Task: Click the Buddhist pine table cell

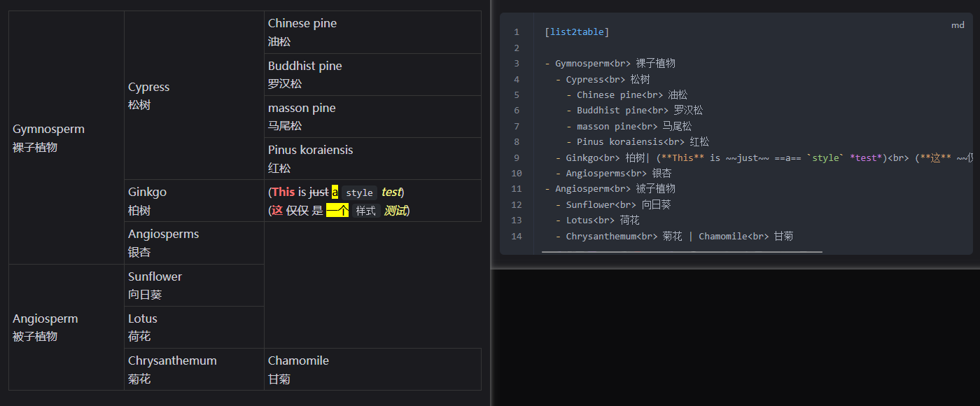Action: 372,74
